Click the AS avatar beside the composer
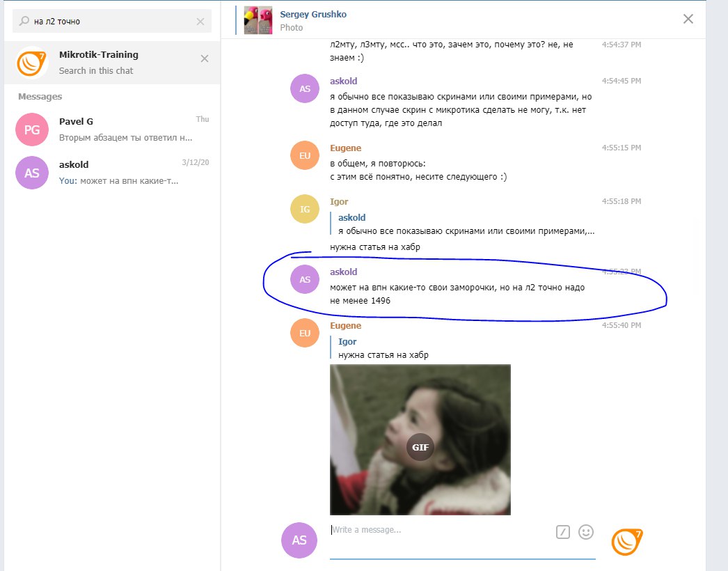Screen dimensions: 728x571 [299, 540]
